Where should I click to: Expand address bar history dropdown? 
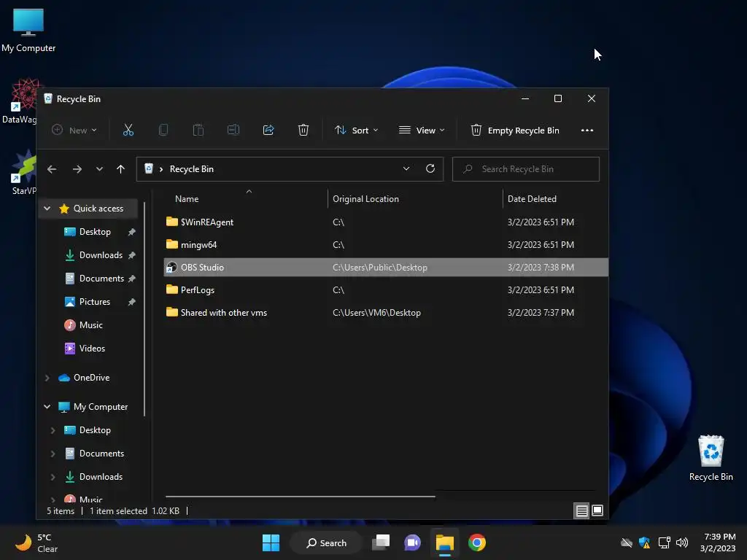pos(406,168)
